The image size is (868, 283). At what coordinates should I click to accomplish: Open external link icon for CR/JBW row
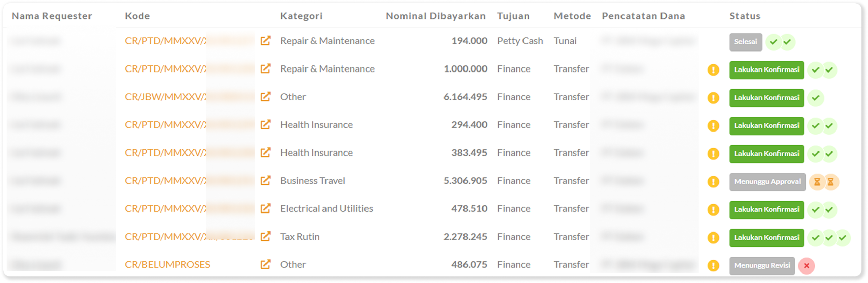pos(265,97)
